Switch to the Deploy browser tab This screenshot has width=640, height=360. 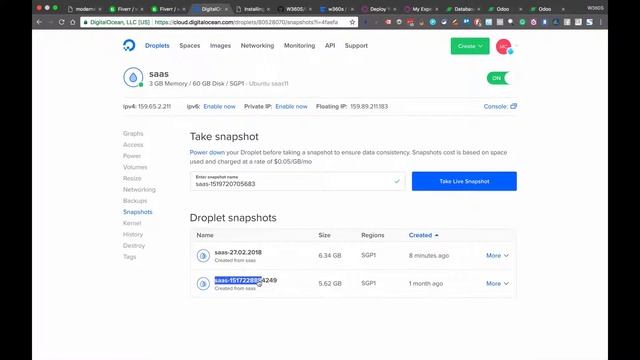pos(378,9)
